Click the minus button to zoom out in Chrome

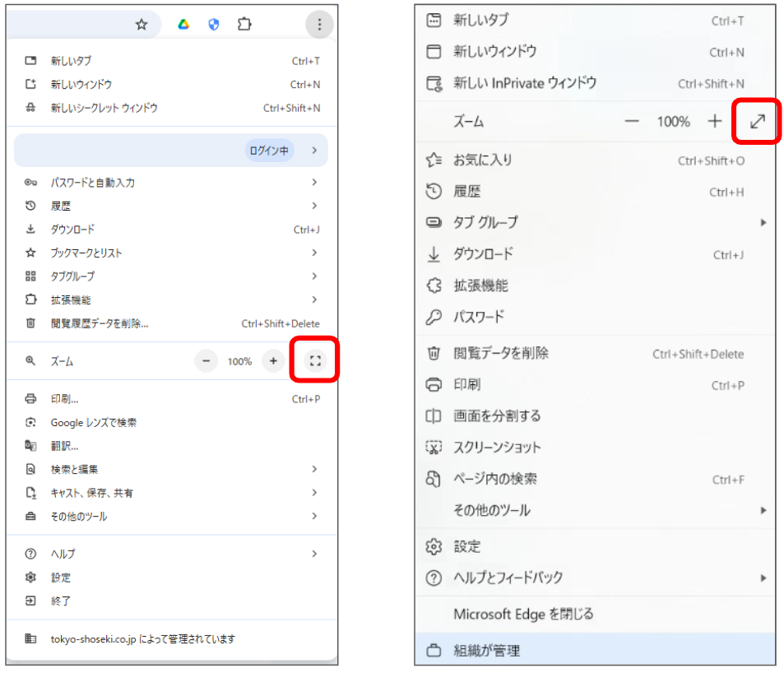[x=206, y=360]
